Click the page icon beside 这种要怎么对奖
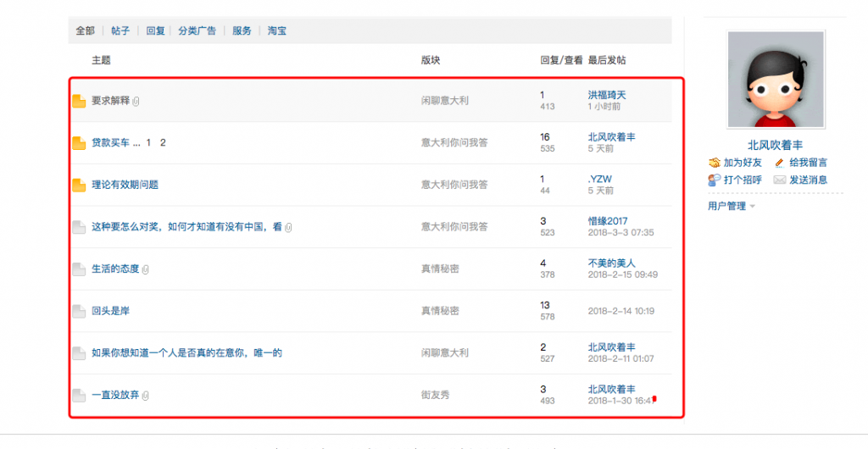 [x=79, y=227]
